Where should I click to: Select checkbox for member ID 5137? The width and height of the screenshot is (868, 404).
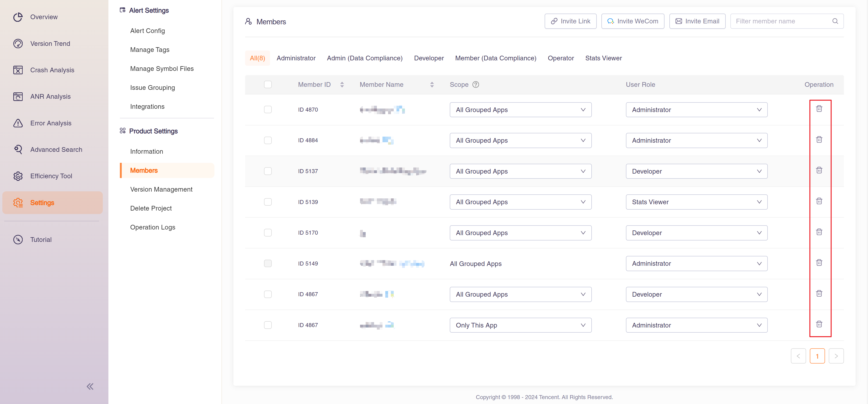pyautogui.click(x=268, y=171)
